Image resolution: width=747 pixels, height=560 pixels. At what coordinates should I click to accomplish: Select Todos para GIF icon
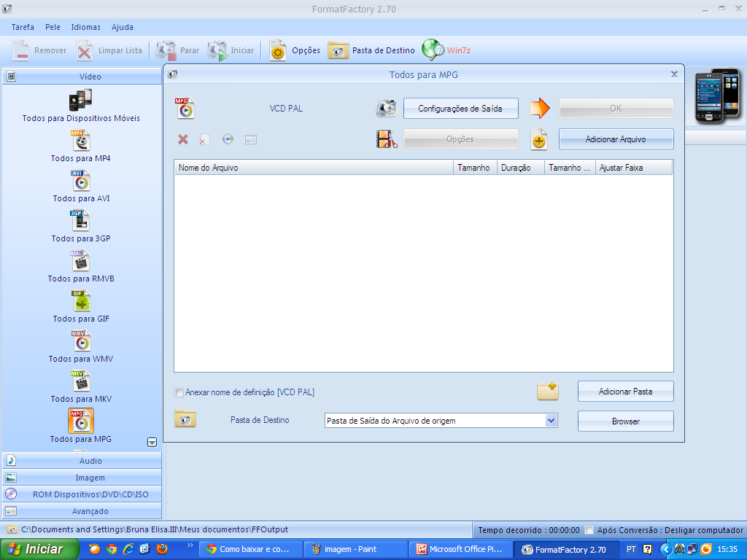[80, 301]
